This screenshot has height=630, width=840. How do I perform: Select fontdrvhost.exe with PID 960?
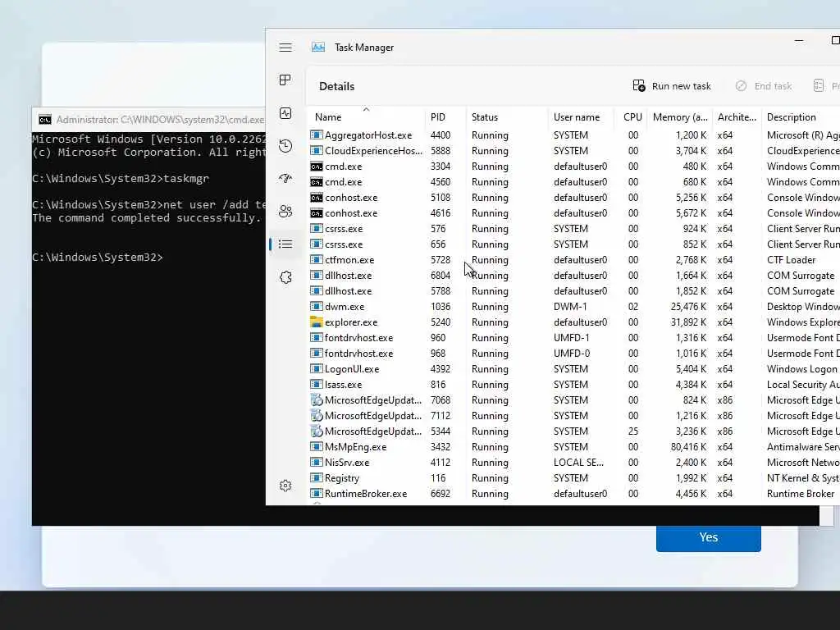(574, 337)
